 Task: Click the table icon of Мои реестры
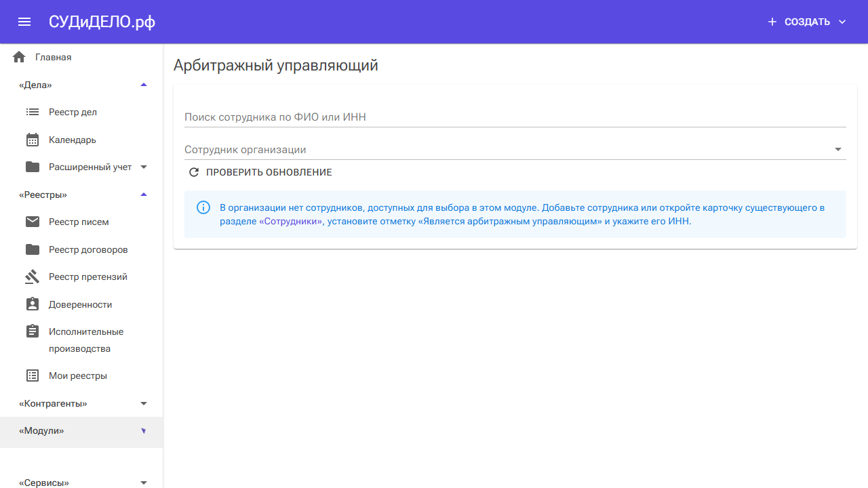click(x=33, y=375)
